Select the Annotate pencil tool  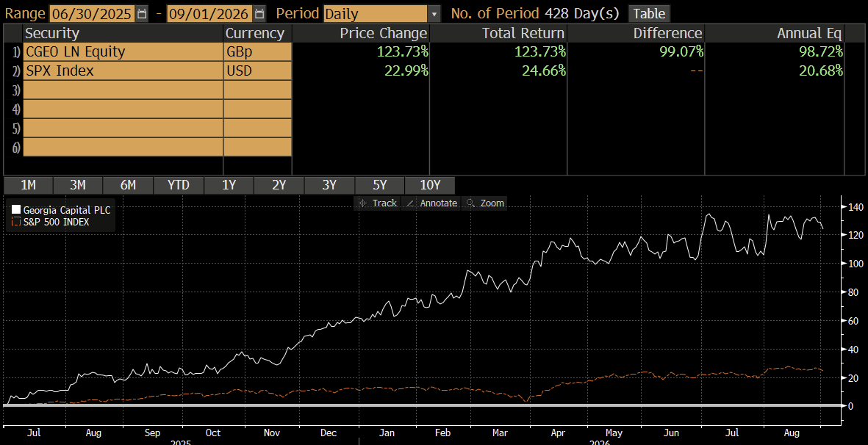click(x=431, y=203)
